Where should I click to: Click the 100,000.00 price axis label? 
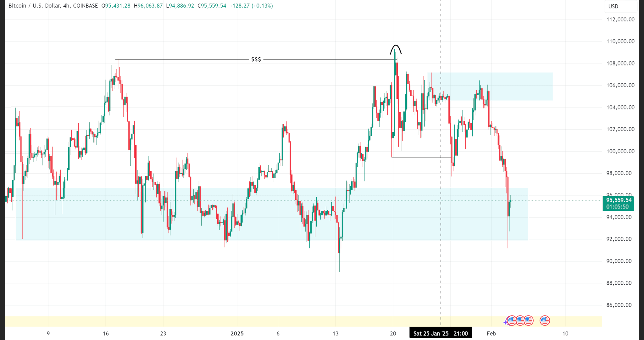click(620, 151)
